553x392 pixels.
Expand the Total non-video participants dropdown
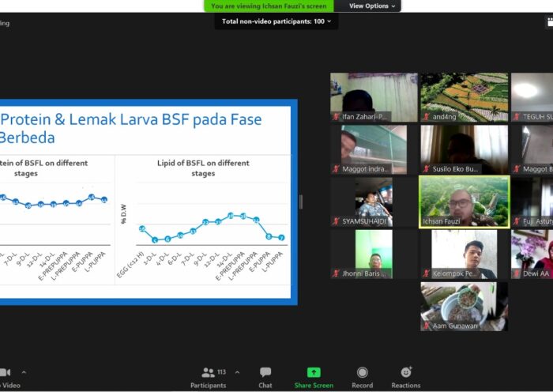pos(276,21)
